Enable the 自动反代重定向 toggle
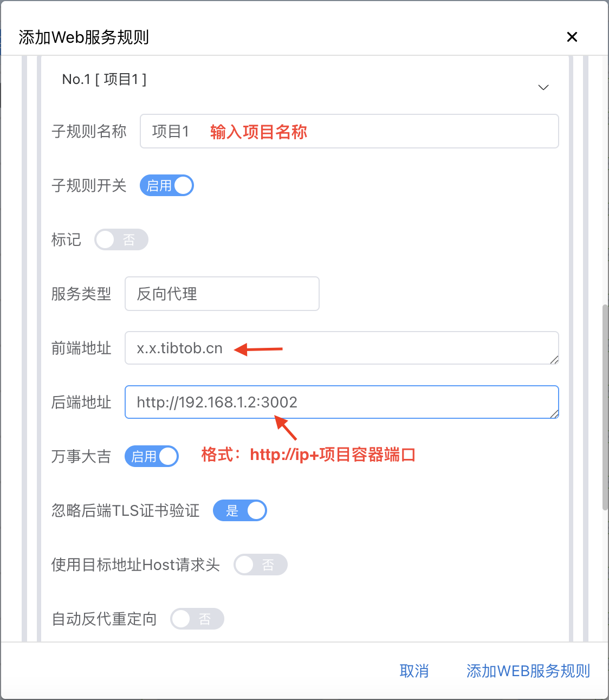 pos(197,619)
